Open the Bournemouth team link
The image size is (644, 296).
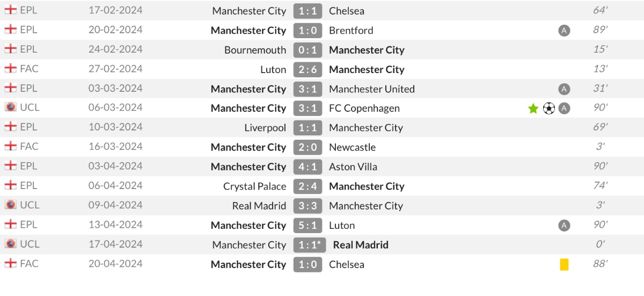pyautogui.click(x=255, y=50)
